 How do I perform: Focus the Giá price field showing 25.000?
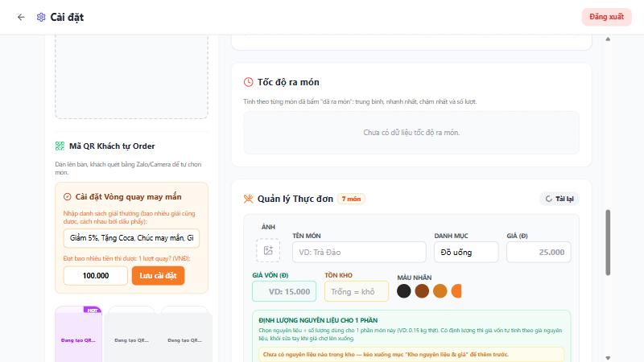(539, 252)
